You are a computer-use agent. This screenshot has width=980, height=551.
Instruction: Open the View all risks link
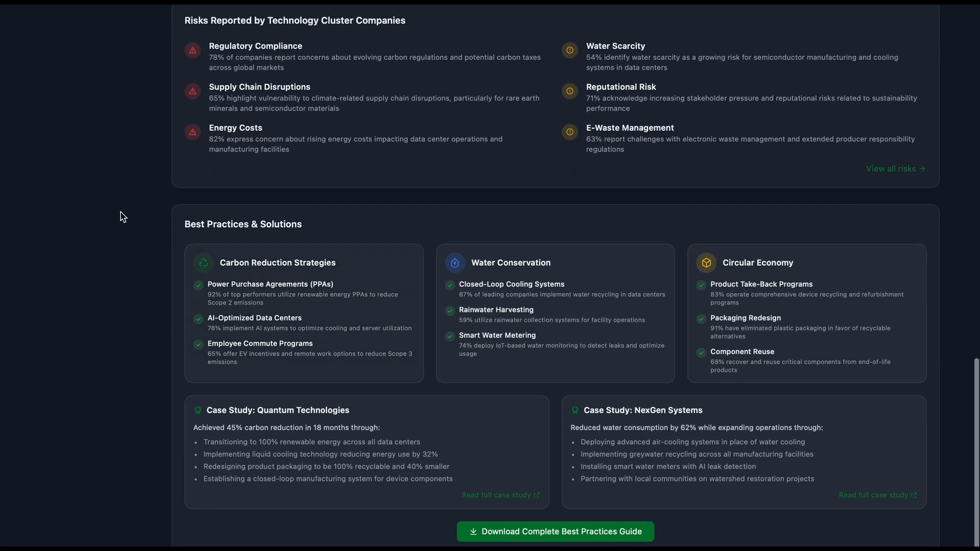coord(896,169)
